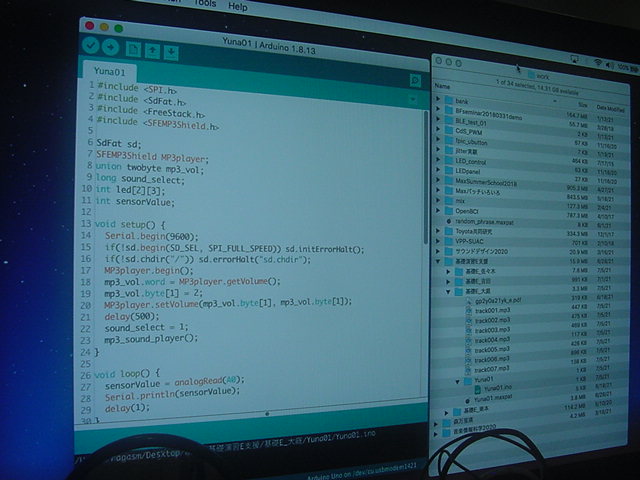
Task: Click the Upload arrow button in Arduino
Action: coord(110,47)
